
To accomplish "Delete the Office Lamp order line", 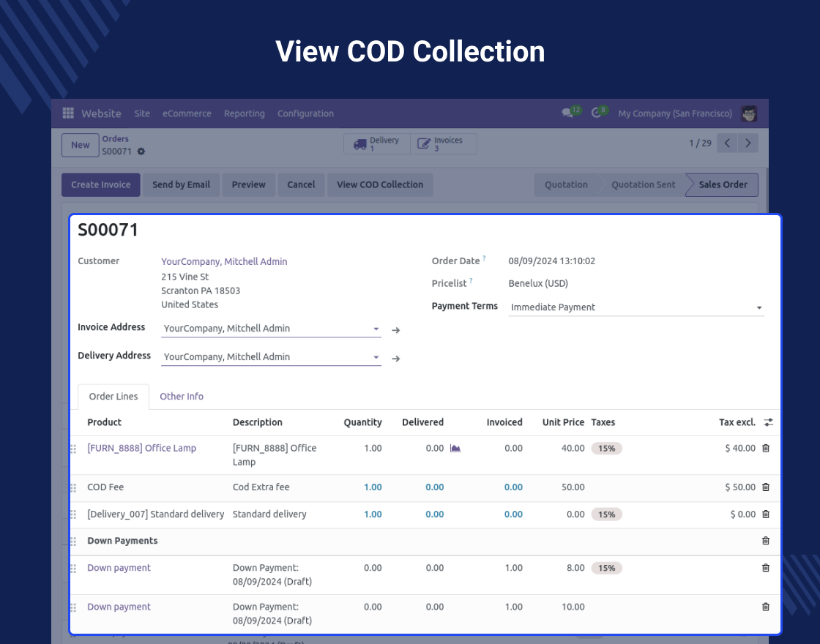I will click(766, 448).
